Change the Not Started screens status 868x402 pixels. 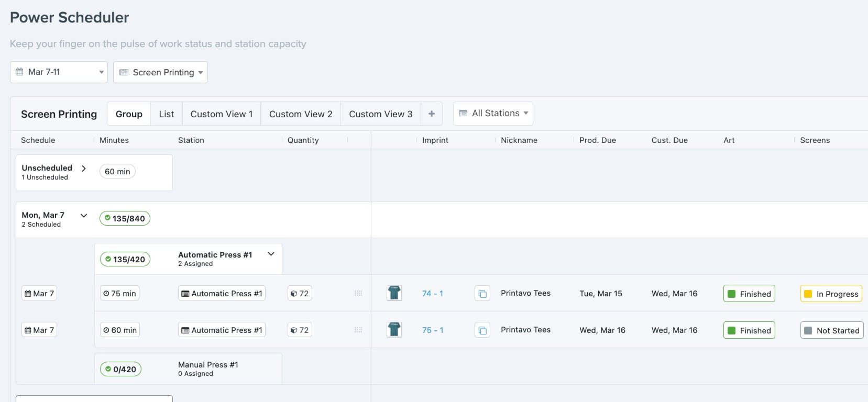832,330
